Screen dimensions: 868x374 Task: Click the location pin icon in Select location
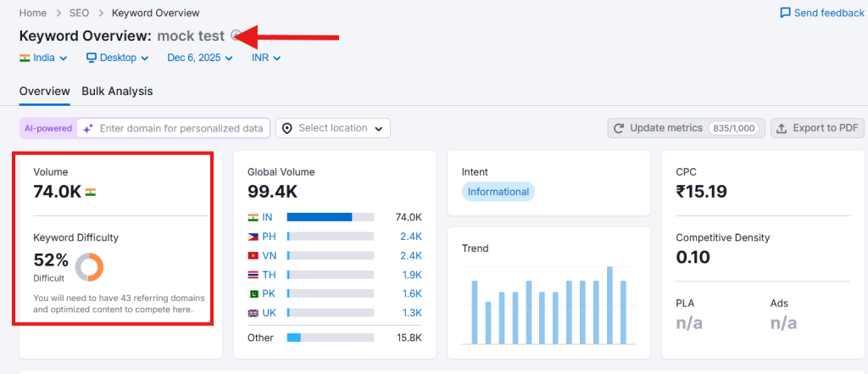(287, 129)
